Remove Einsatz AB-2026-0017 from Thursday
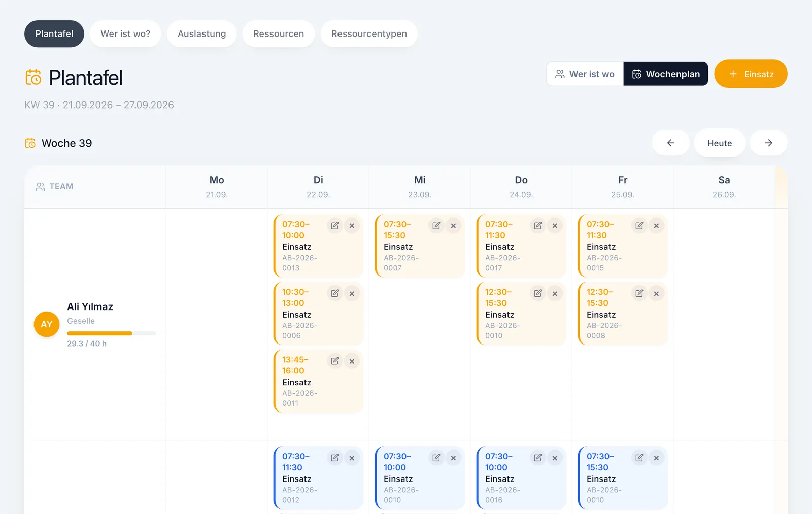 coord(555,226)
